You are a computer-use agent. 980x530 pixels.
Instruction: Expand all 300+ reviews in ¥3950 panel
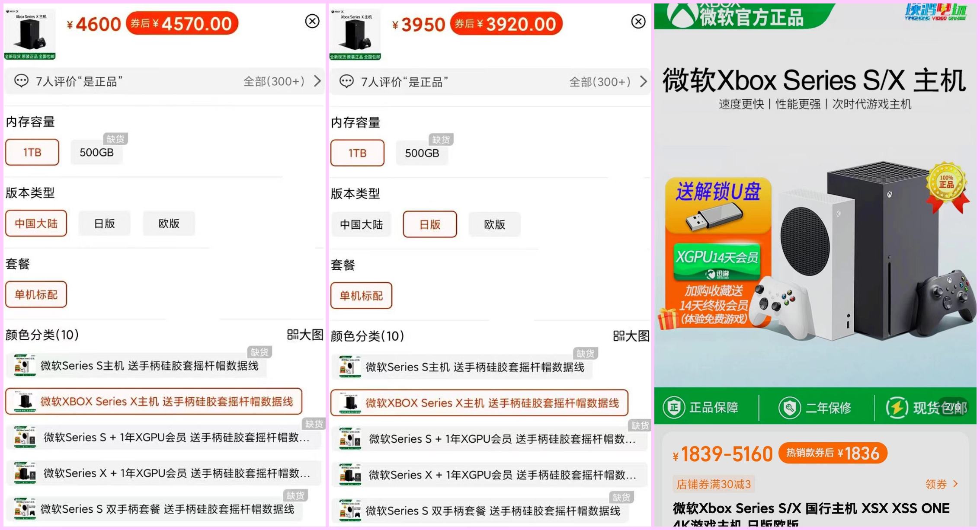pos(608,82)
